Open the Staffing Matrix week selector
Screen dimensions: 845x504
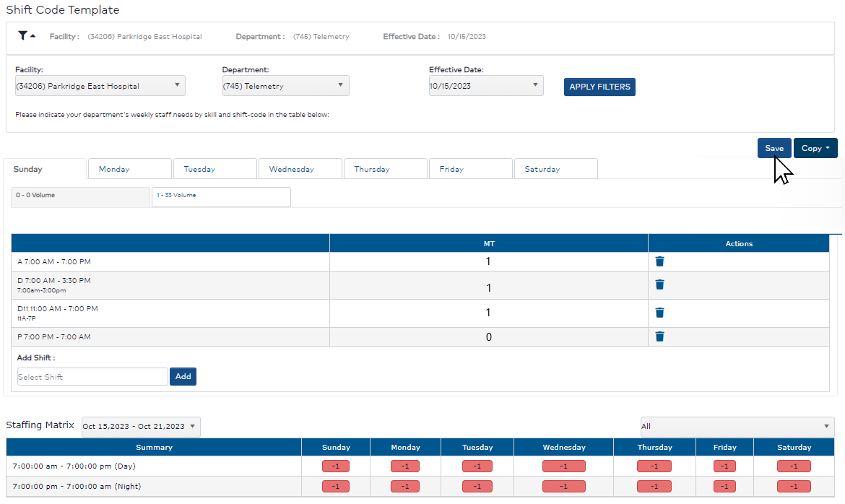[x=140, y=427]
